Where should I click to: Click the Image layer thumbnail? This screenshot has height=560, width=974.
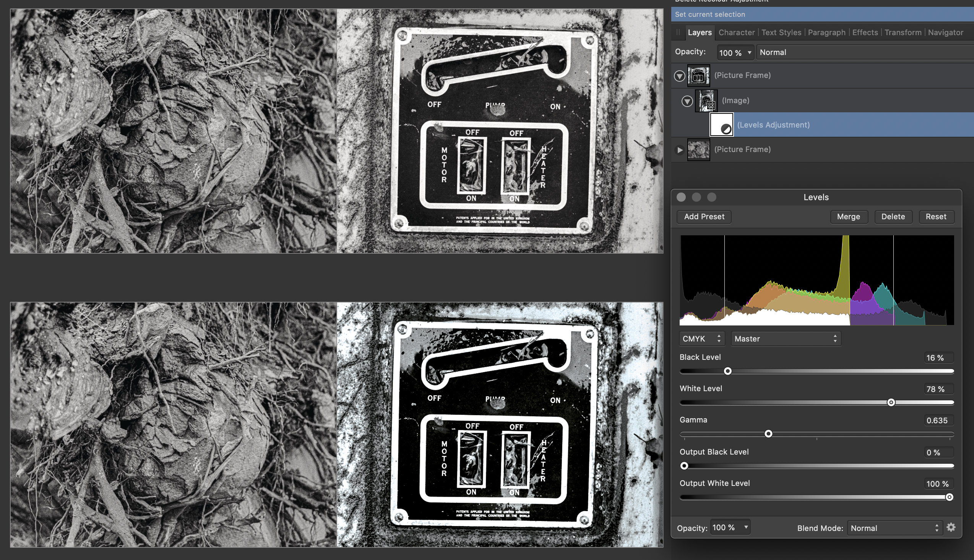(706, 100)
